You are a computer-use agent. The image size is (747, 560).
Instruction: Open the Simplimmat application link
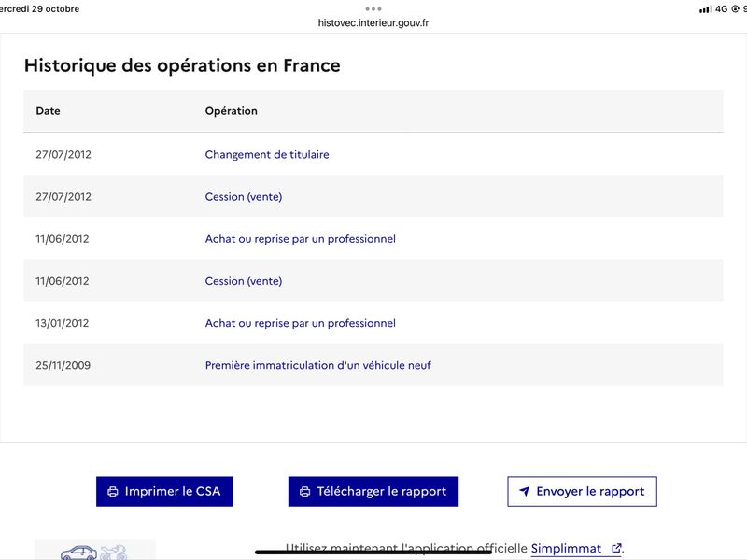[x=566, y=549]
